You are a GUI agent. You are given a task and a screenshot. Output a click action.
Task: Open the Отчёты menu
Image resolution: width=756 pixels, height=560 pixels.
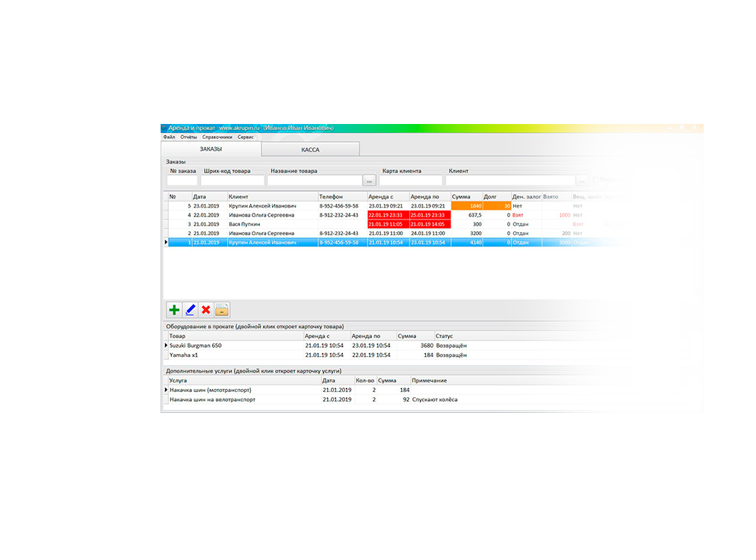(x=188, y=137)
